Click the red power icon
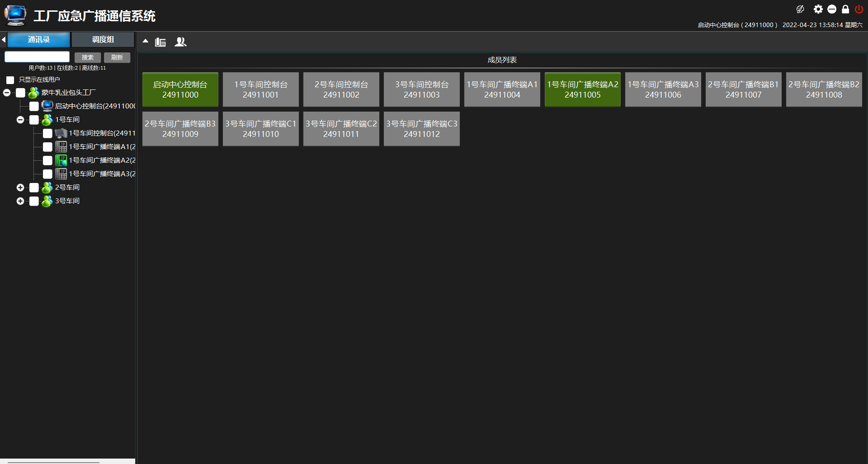Image resolution: width=868 pixels, height=464 pixels. [x=859, y=9]
